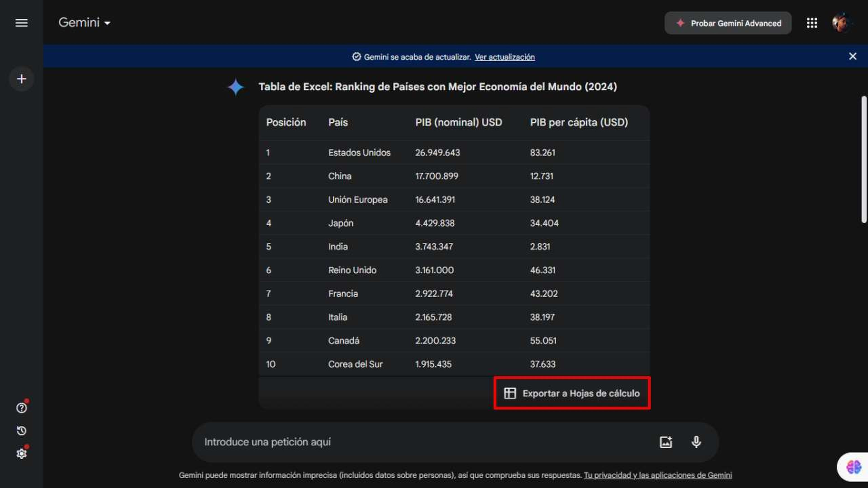Click the Estados Unidos cell
Screen dimensions: 868x488
click(x=359, y=152)
